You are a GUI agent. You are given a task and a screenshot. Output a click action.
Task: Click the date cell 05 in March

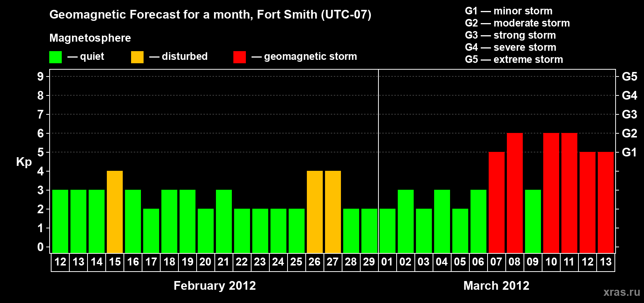coord(460,262)
